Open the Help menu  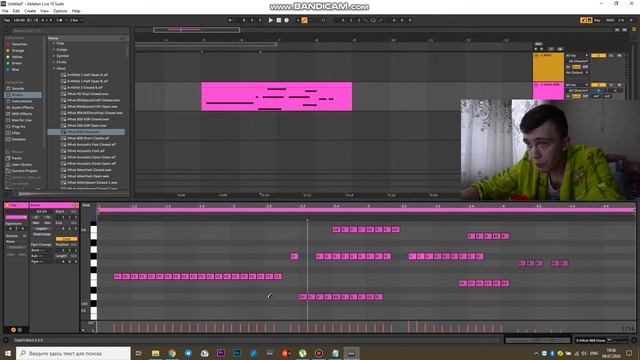(x=76, y=11)
